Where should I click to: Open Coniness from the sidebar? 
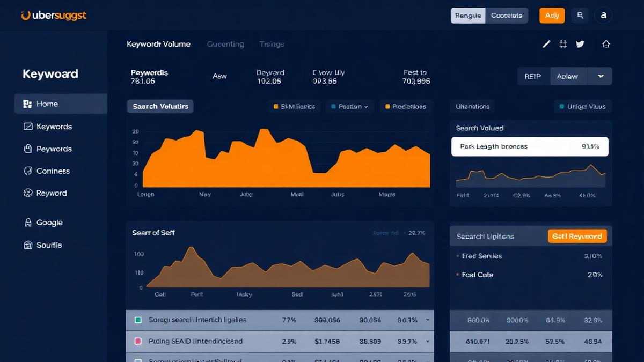pos(53,171)
